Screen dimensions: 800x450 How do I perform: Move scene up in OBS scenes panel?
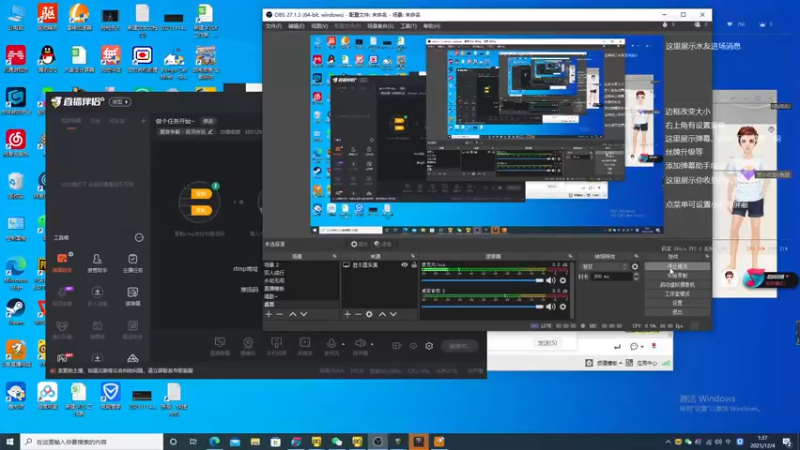coord(293,314)
